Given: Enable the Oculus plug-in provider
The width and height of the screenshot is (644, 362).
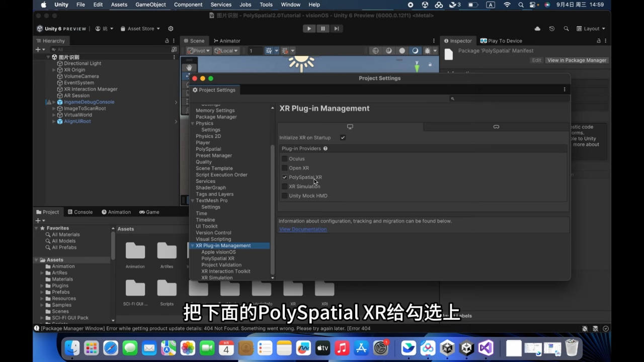Looking at the screenshot, I should click(x=285, y=159).
